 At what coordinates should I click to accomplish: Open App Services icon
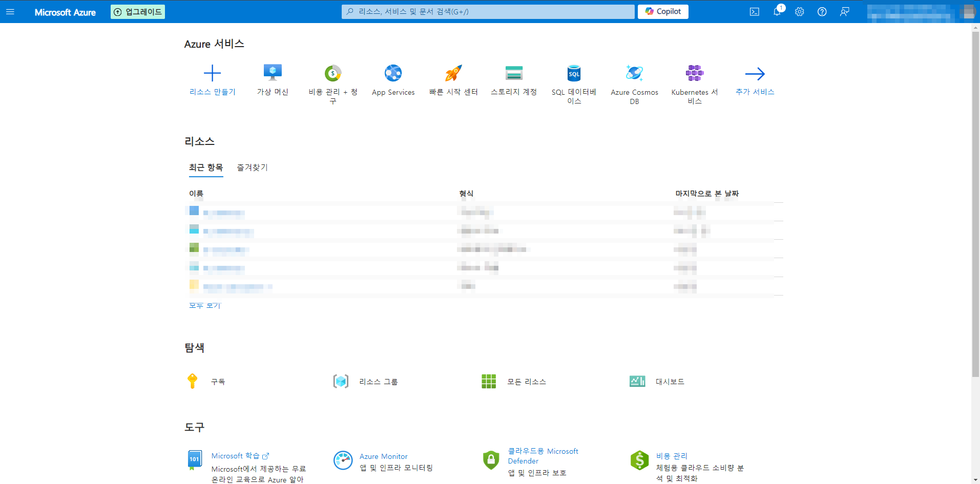[x=393, y=73]
